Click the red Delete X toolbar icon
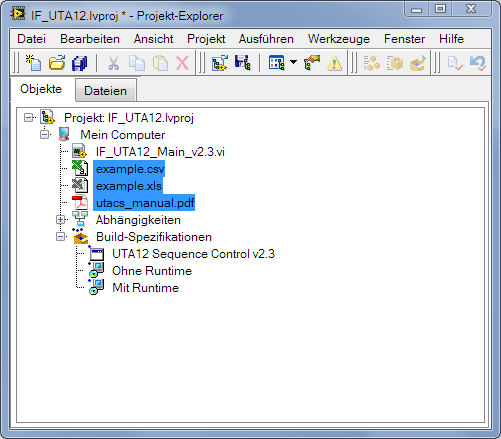This screenshot has height=439, width=501. 182,63
